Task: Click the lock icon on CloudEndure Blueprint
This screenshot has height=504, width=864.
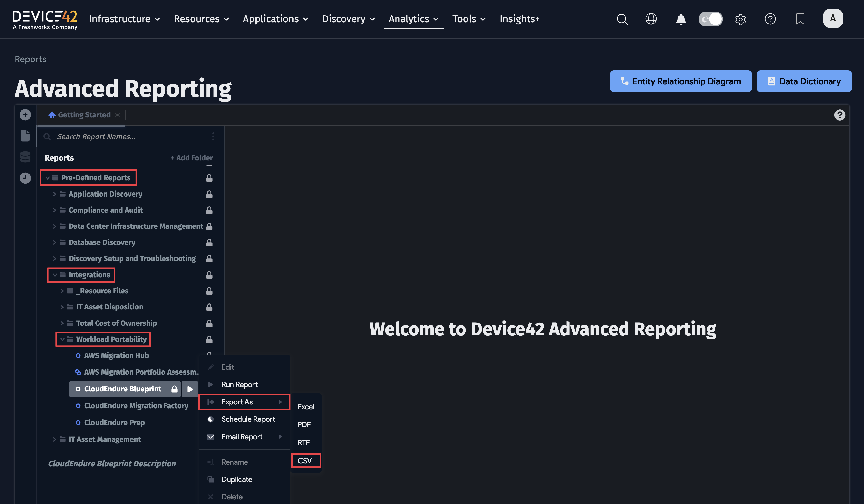Action: 174,389
